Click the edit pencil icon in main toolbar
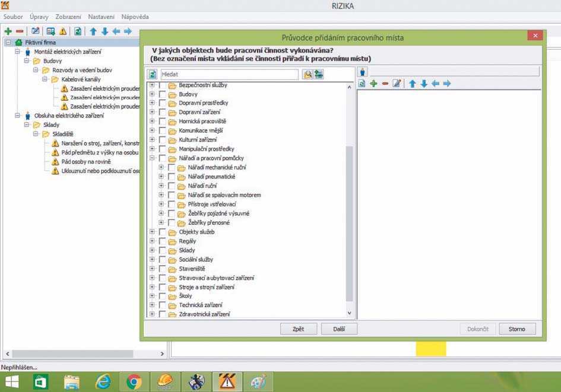This screenshot has height=392, width=561. click(36, 31)
